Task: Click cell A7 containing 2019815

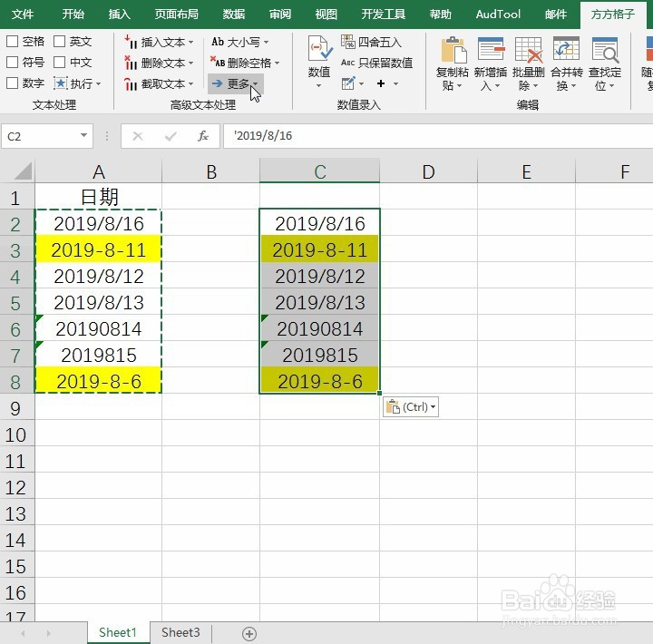Action: [x=99, y=356]
